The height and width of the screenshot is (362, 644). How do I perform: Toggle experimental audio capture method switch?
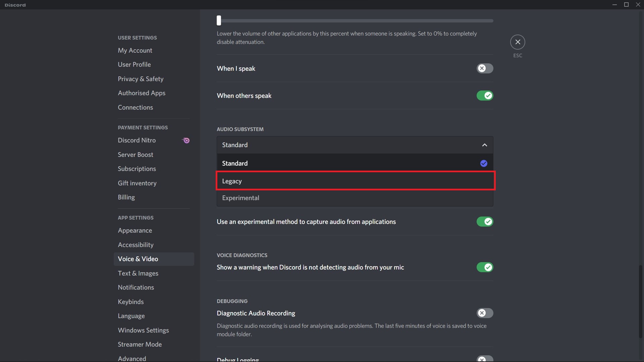click(x=485, y=222)
